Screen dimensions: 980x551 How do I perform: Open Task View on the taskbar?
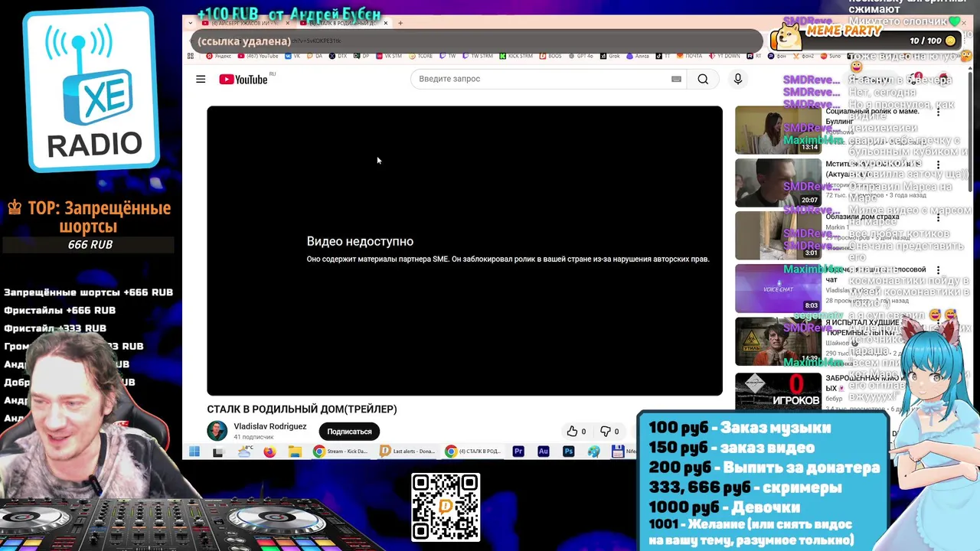(218, 452)
